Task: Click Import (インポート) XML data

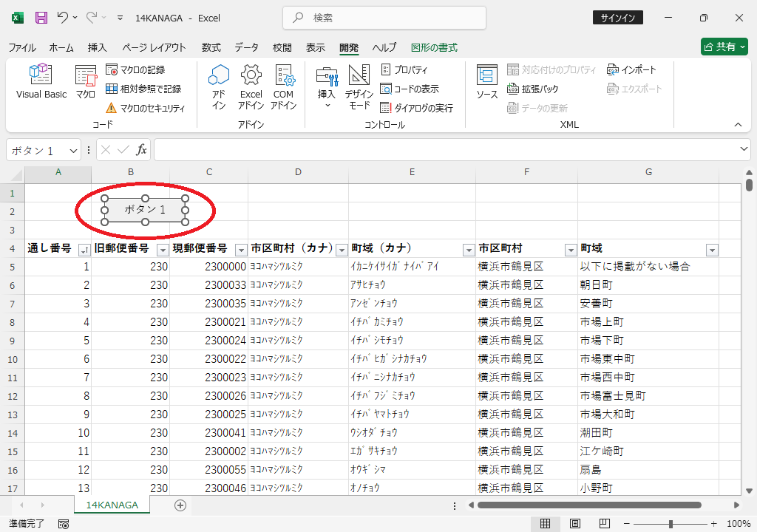Action: (x=631, y=70)
